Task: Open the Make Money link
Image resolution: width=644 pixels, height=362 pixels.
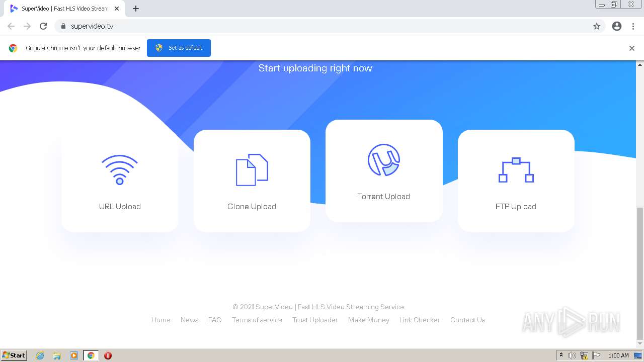Action: tap(369, 320)
